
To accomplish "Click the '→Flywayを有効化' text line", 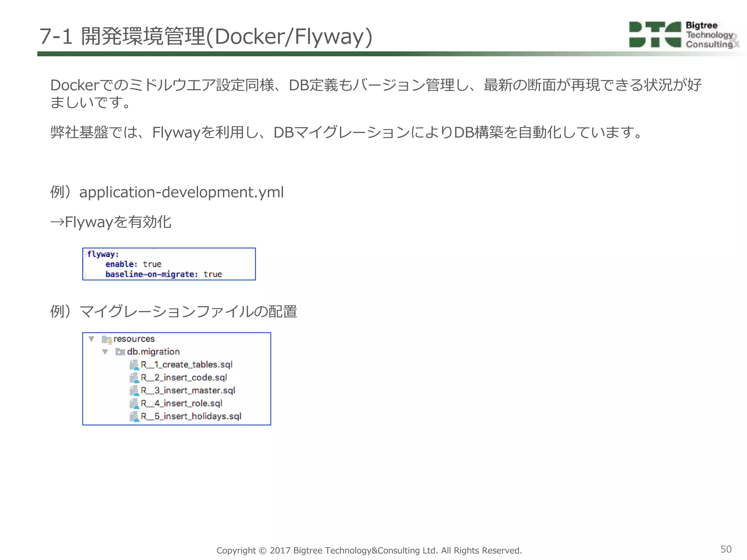I will [x=111, y=222].
